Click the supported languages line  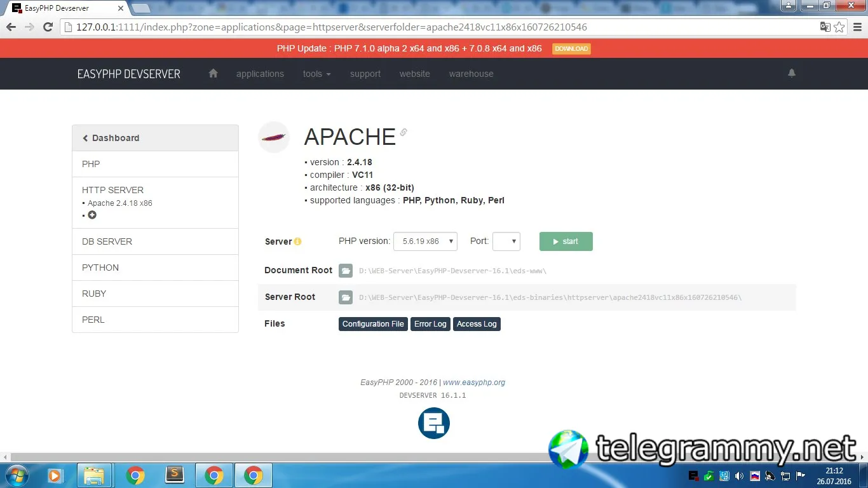click(x=404, y=200)
